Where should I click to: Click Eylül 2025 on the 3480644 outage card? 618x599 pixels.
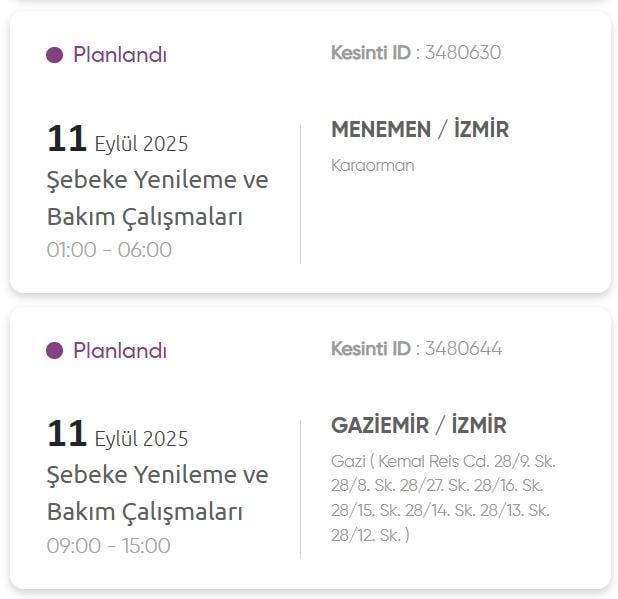(x=141, y=440)
